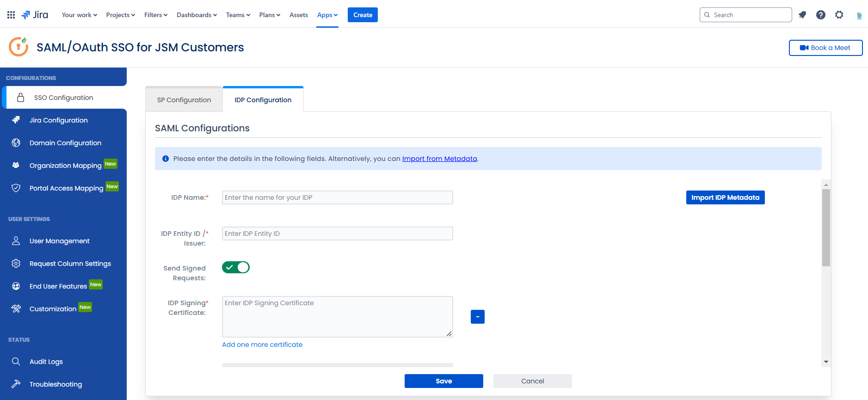
Task: Open SSO Configuration in the sidebar
Action: coord(64,97)
